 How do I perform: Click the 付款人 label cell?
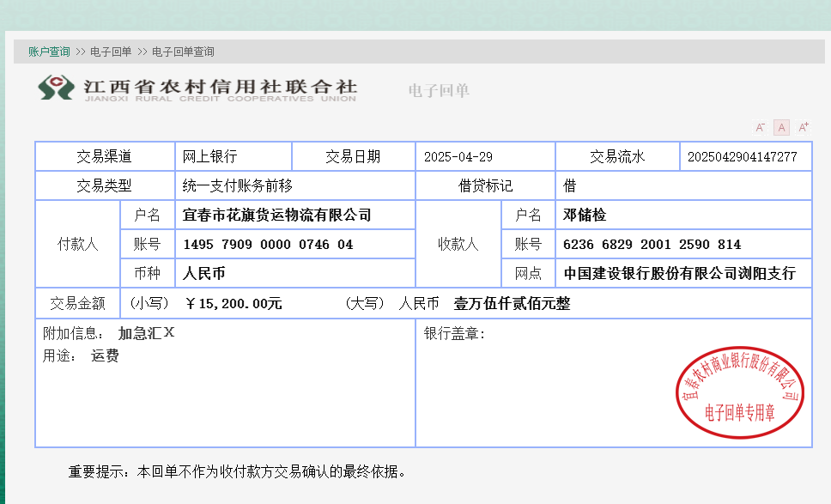coord(78,245)
